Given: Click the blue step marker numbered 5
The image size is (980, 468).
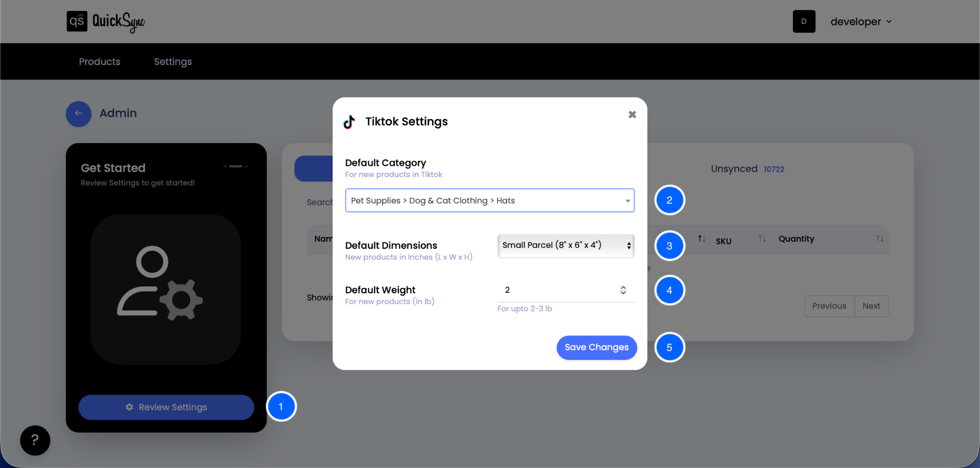Looking at the screenshot, I should (669, 347).
